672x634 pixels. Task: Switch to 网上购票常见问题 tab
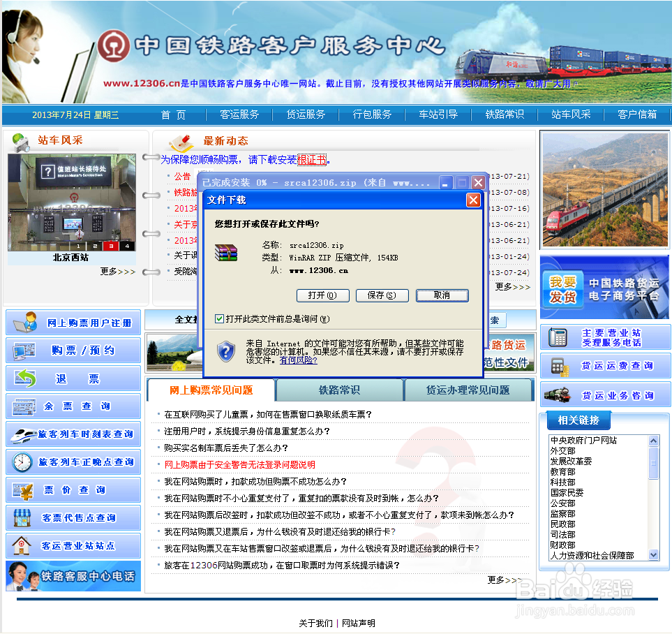coord(211,390)
